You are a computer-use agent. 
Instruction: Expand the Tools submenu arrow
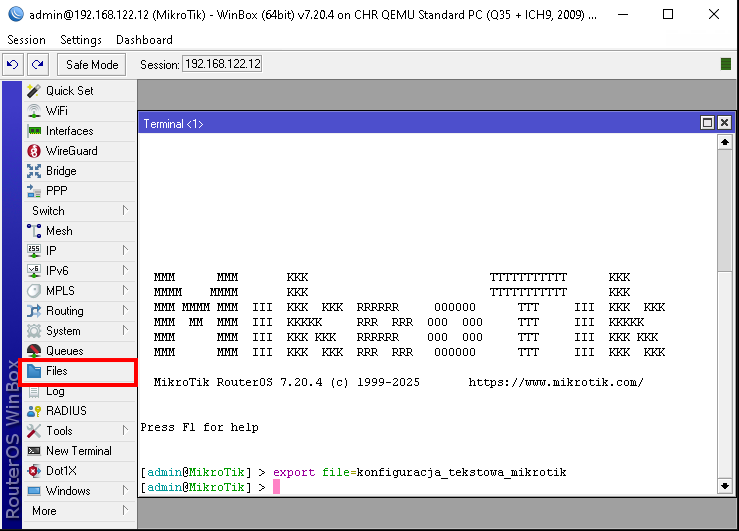[x=125, y=430]
